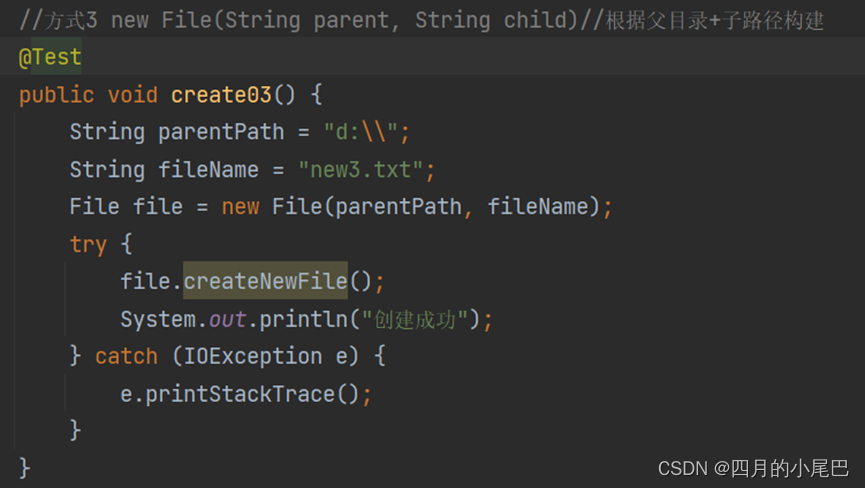
Task: Click the public keyword
Action: (56, 95)
